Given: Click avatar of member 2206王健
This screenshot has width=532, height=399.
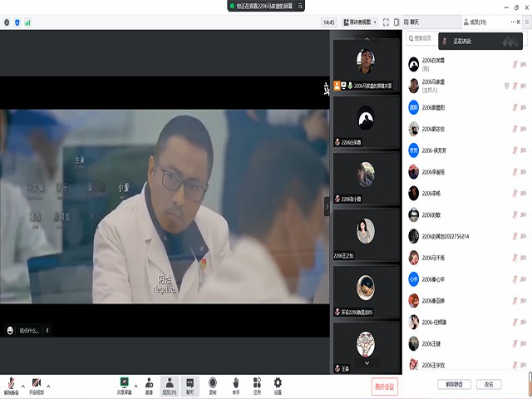Looking at the screenshot, I should (414, 343).
